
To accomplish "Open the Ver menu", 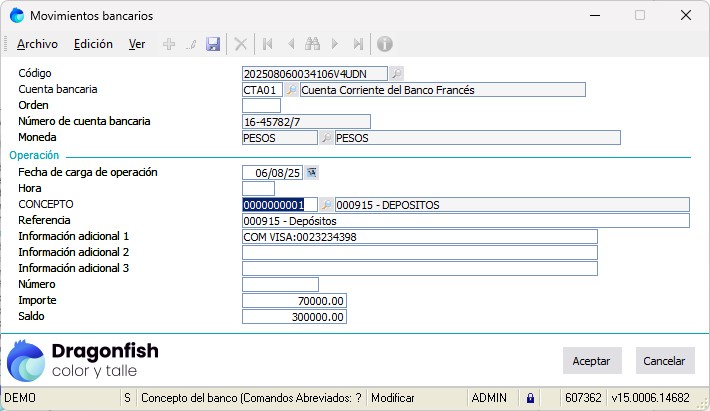I will pos(137,44).
